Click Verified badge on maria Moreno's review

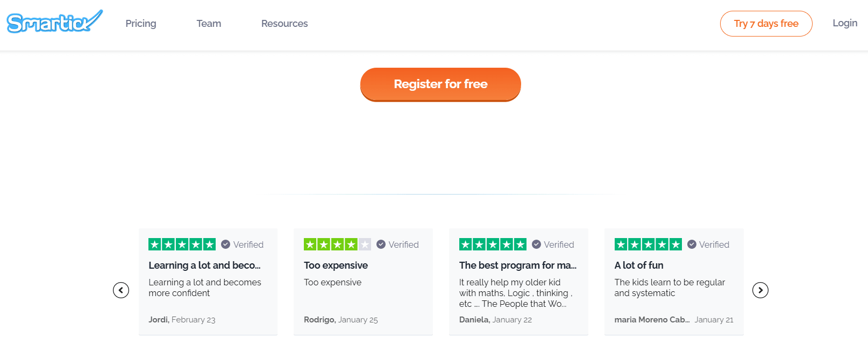tap(708, 245)
